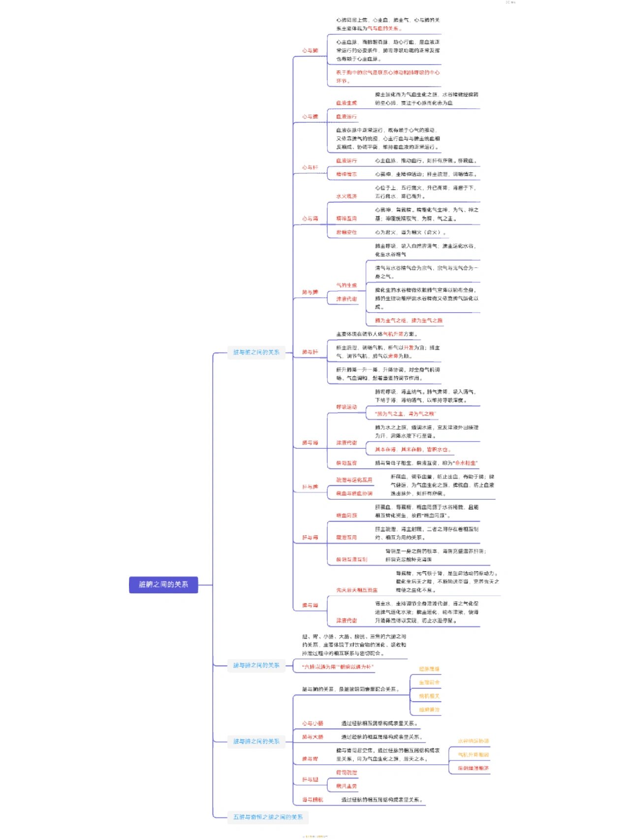The height and width of the screenshot is (840, 630).
Task: Select the root node 脏腑之间的关系
Action: [x=163, y=584]
